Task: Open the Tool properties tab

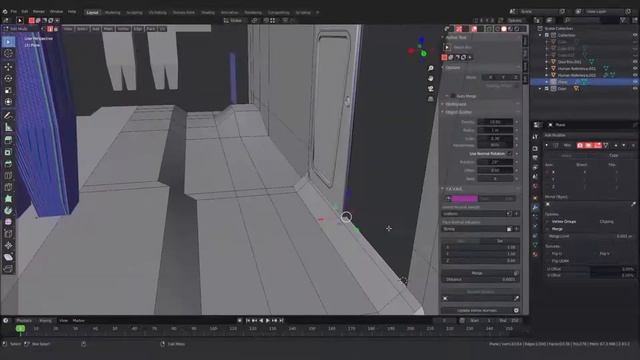Action: (535, 137)
